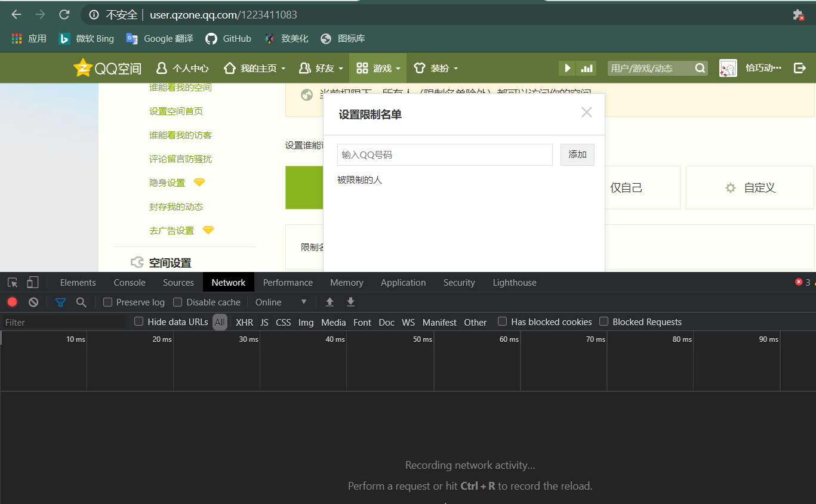Open the 应用 apps bookmark
This screenshot has width=816, height=504.
[x=29, y=39]
